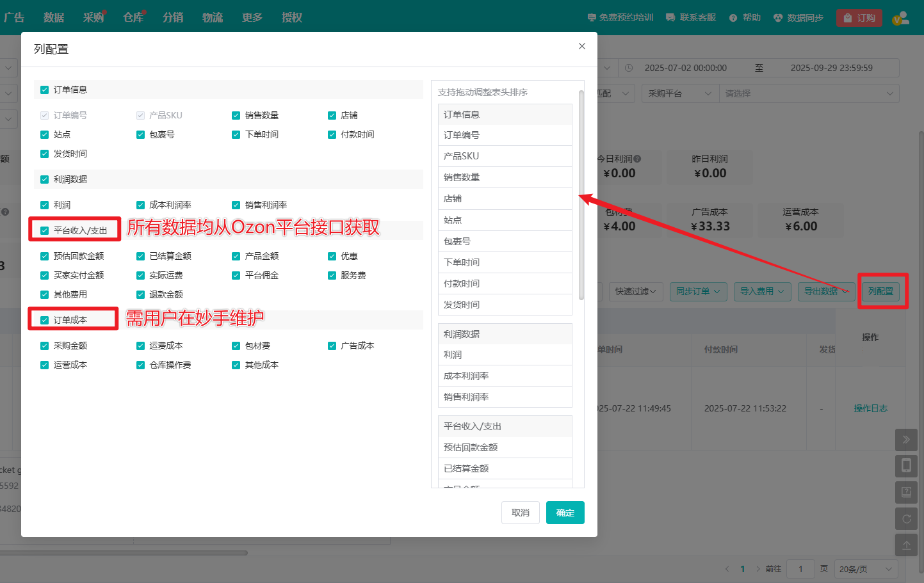Uncheck the 退款金额 column checkbox

(x=140, y=294)
